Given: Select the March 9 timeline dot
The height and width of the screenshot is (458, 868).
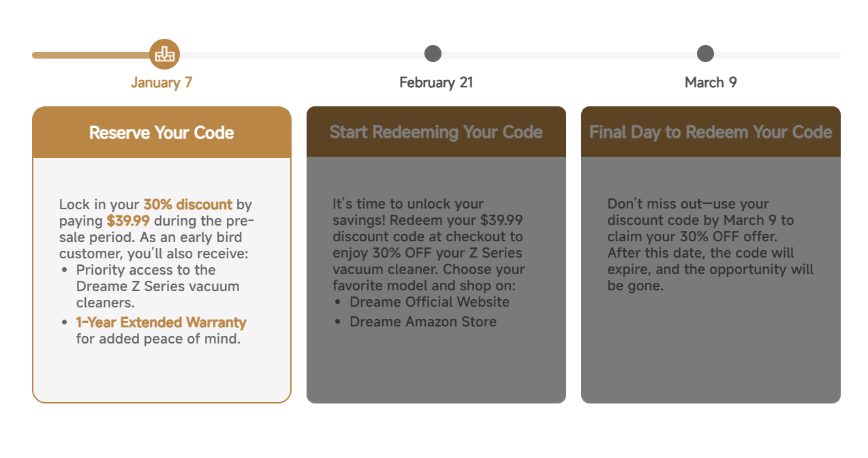Looking at the screenshot, I should pos(705,54).
